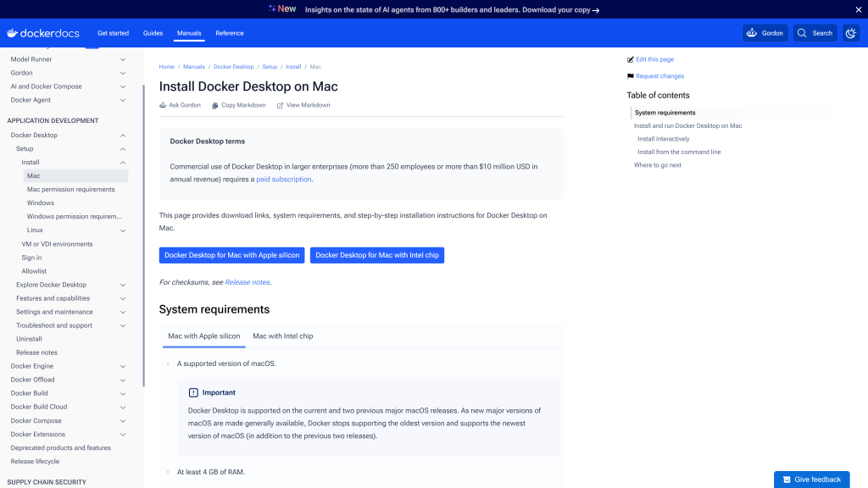868x488 pixels.
Task: Go to Docker Desktop breadcrumb
Action: point(234,66)
